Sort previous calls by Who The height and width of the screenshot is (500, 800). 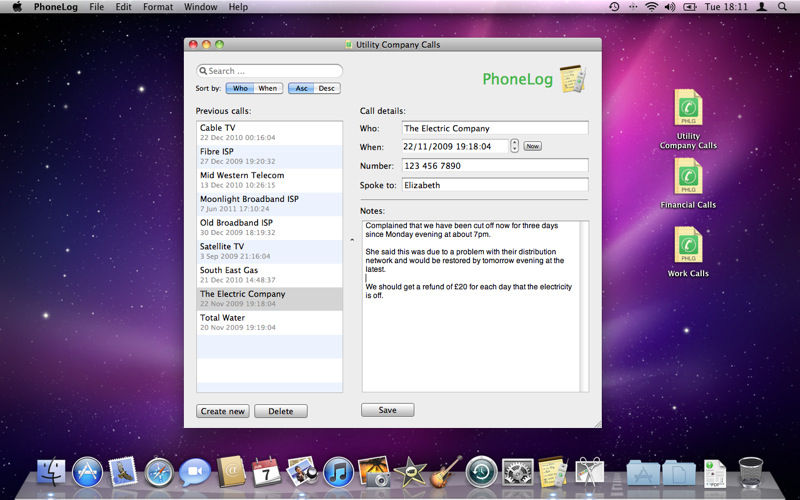pos(240,88)
